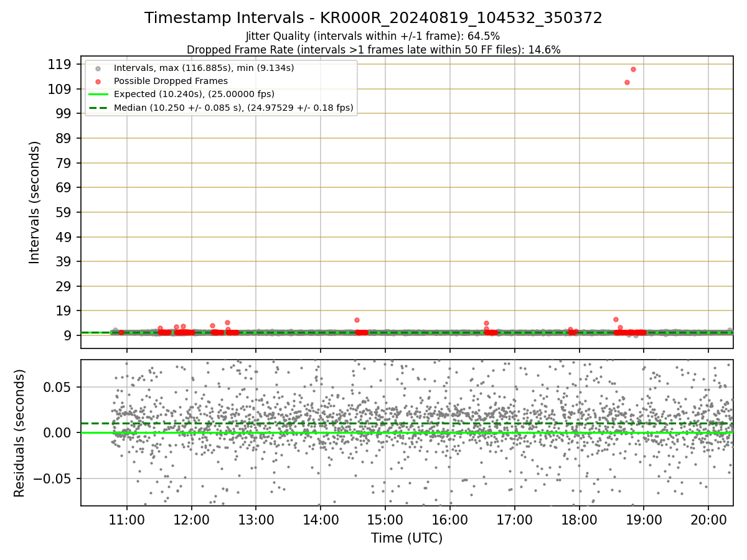Click the x-axis tick label '17:00'
This screenshot has height=560, width=747.
514,520
